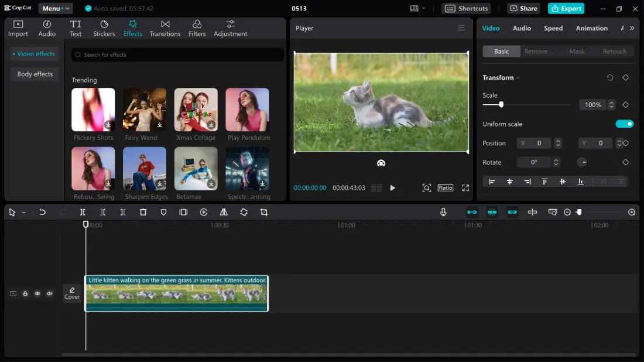644x362 pixels.
Task: Select the Crop tool in timeline toolbar
Action: click(x=264, y=212)
